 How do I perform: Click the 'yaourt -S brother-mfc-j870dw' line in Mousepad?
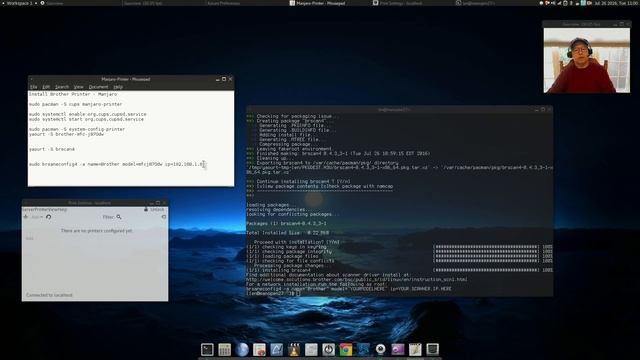pos(67,134)
